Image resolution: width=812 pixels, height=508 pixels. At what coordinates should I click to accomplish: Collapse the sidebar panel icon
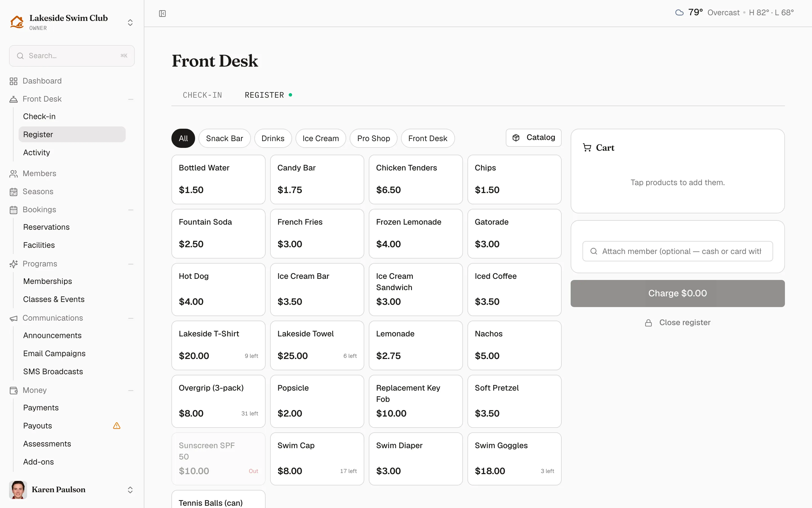162,14
